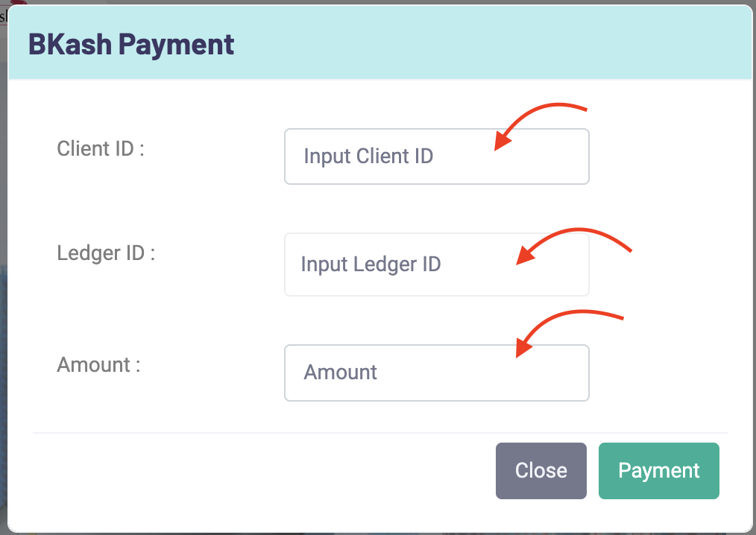The width and height of the screenshot is (756, 535).
Task: Click red arrow pointing at Client ID field
Action: pyautogui.click(x=538, y=121)
